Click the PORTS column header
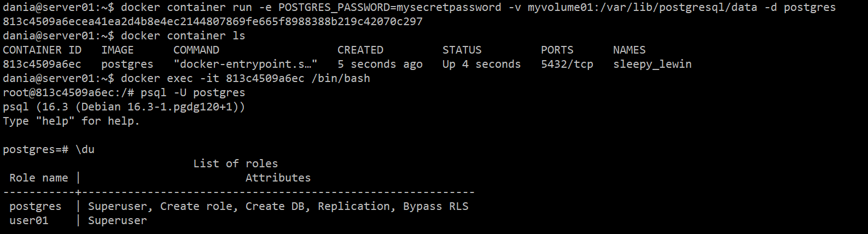 pyautogui.click(x=557, y=50)
